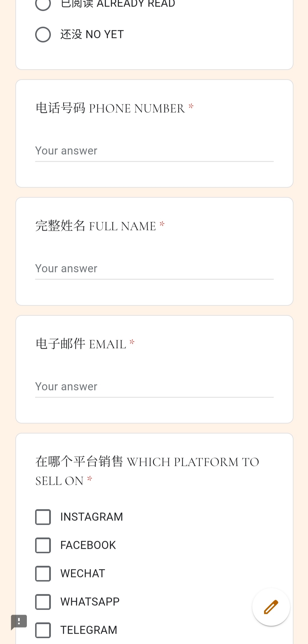Select the 'ALREADY READ' radio option
This screenshot has height=644, width=308.
point(43,4)
